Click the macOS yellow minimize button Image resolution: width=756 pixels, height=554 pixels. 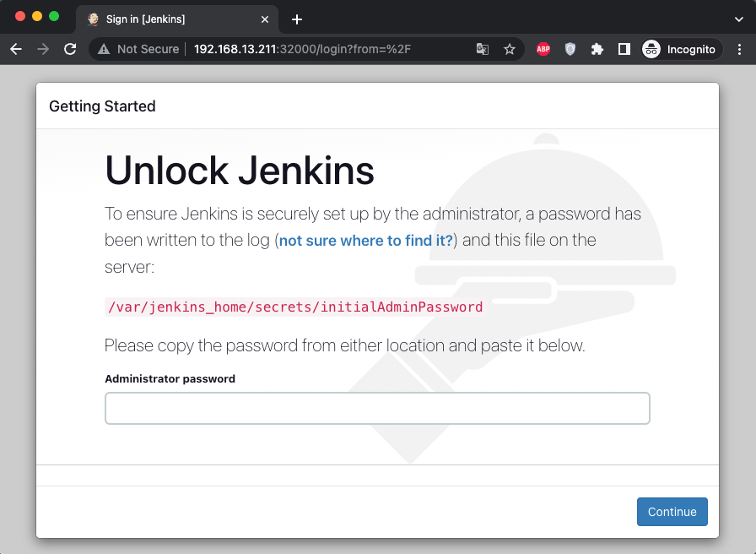[x=37, y=16]
